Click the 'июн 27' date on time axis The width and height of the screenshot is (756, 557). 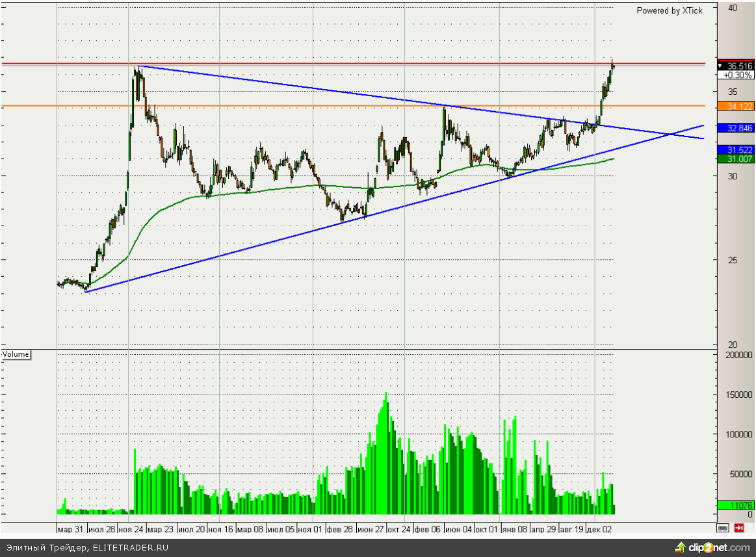pyautogui.click(x=369, y=529)
